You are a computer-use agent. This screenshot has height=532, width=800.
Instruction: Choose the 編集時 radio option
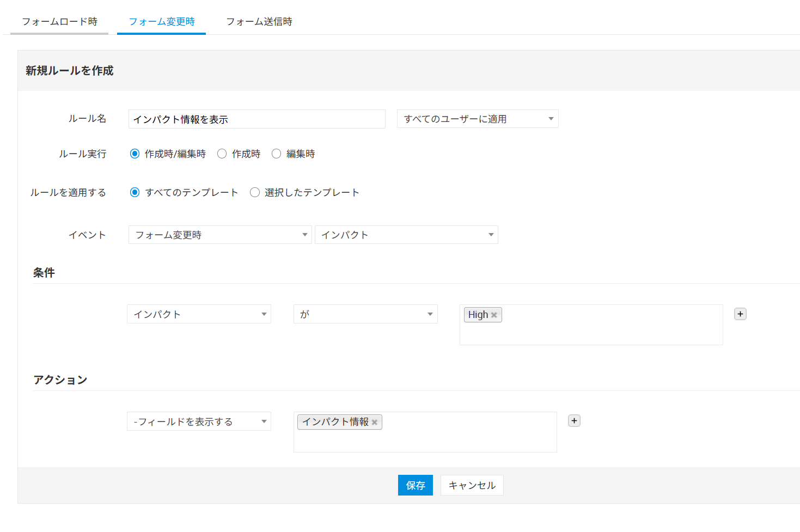coord(277,154)
